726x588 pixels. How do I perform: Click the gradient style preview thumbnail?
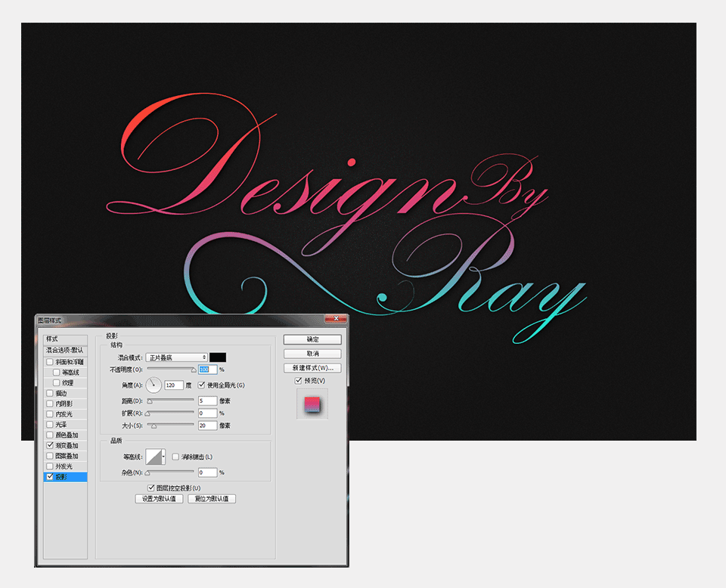pyautogui.click(x=312, y=404)
